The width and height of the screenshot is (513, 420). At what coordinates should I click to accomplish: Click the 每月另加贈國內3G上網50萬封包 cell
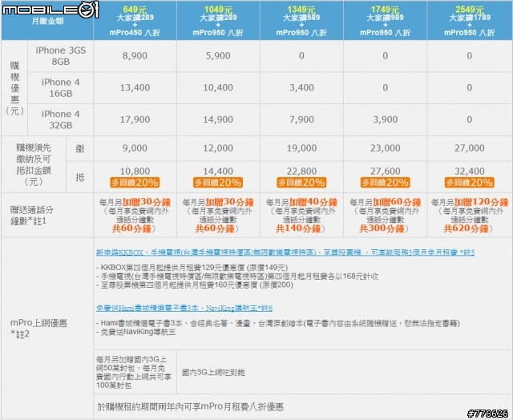pyautogui.click(x=134, y=372)
